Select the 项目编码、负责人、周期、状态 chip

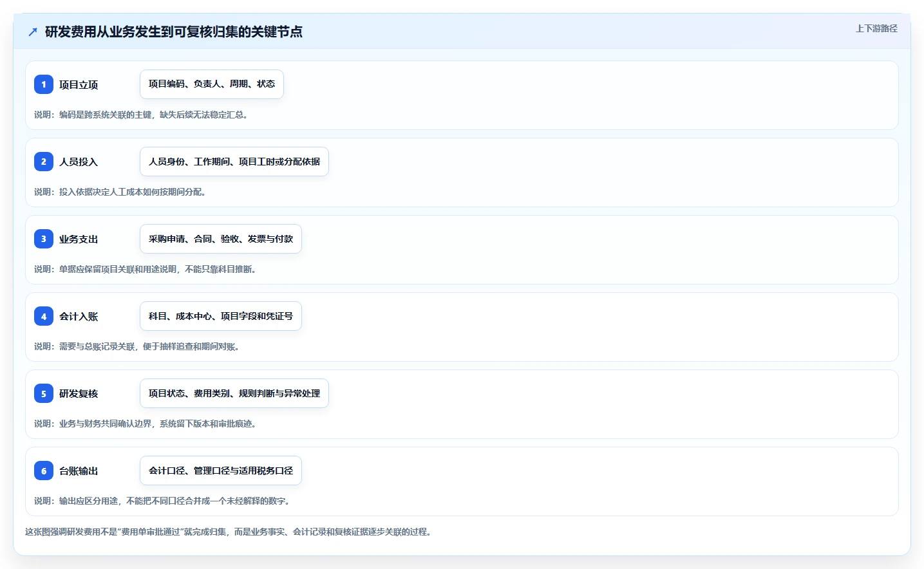(x=212, y=84)
